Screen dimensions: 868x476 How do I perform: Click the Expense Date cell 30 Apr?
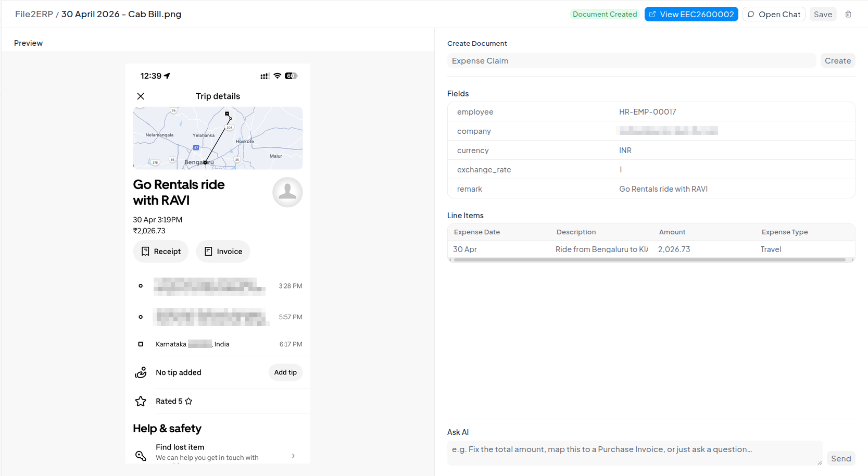[465, 249]
